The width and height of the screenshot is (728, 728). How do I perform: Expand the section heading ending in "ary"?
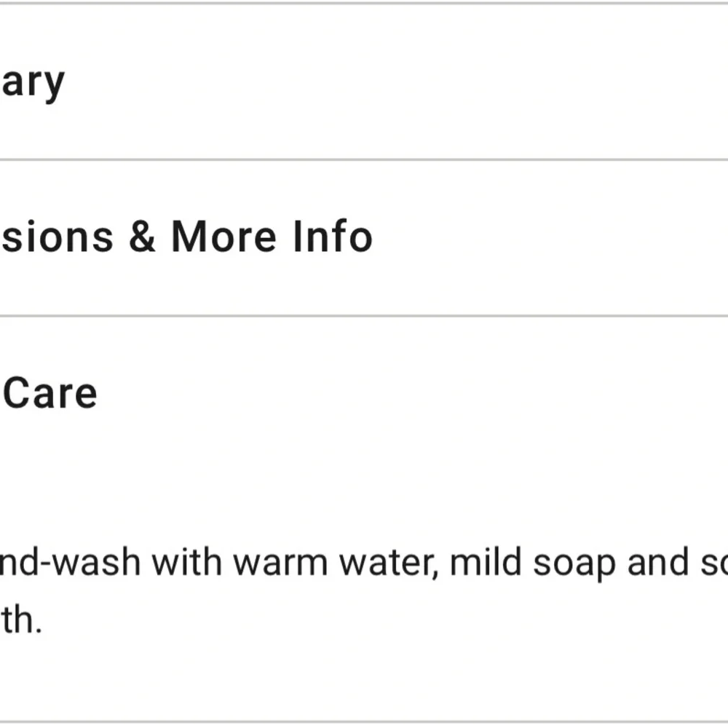click(364, 82)
